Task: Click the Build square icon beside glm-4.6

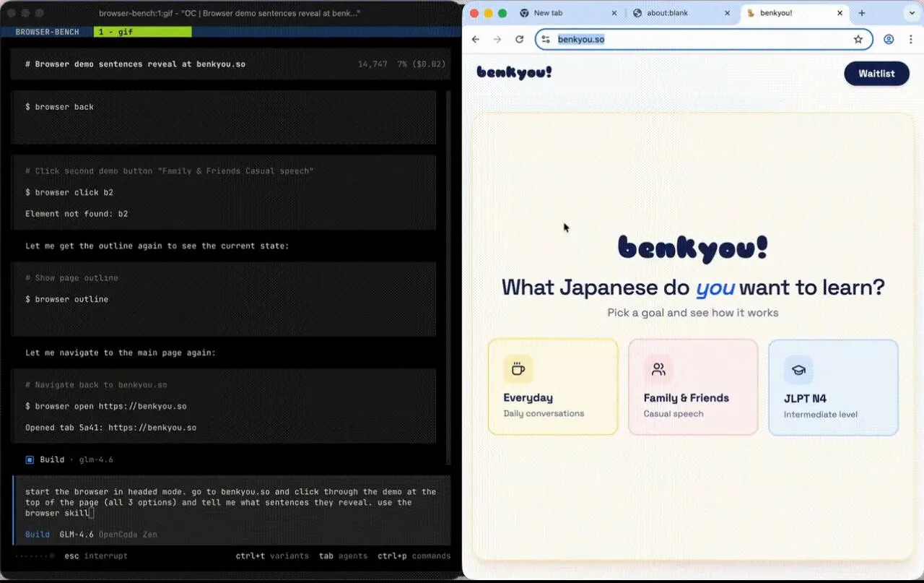Action: (30, 459)
